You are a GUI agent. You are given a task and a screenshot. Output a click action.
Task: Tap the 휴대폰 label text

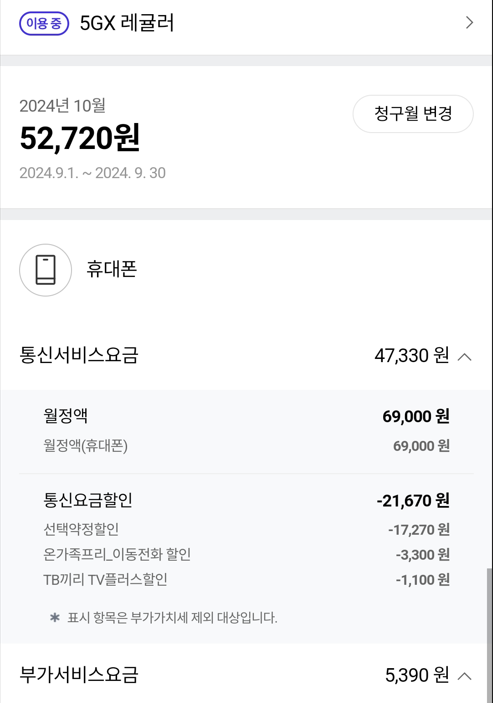(x=112, y=269)
